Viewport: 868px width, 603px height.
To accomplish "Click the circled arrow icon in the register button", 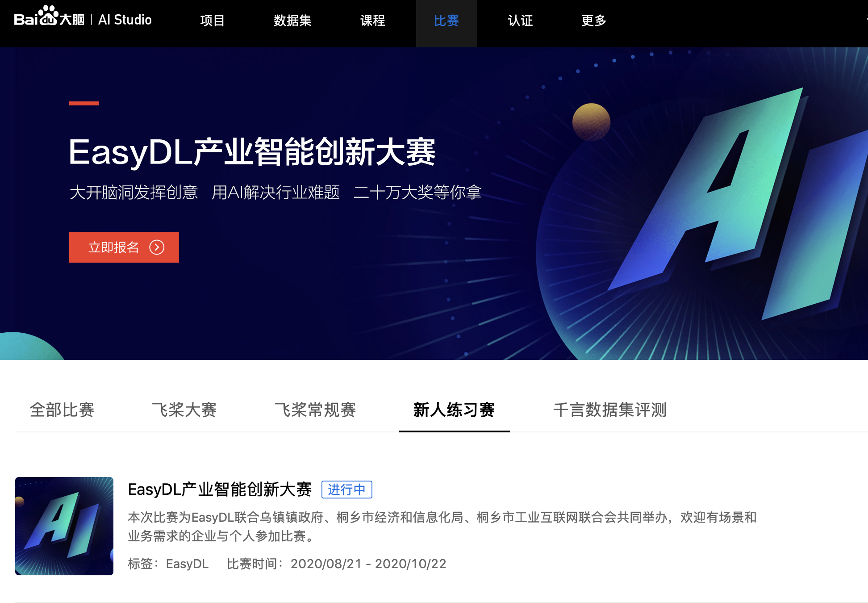I will point(157,247).
